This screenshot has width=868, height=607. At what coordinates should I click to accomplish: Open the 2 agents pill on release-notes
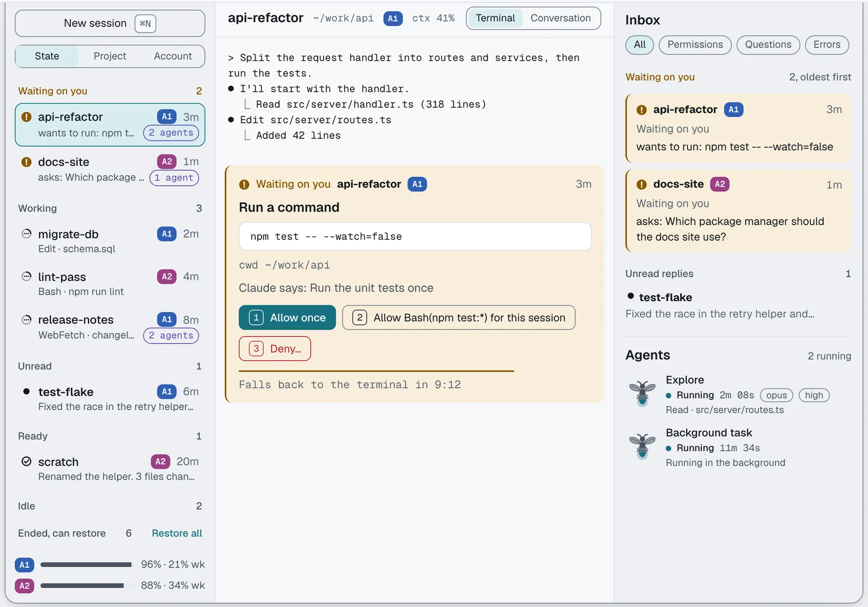pyautogui.click(x=171, y=336)
